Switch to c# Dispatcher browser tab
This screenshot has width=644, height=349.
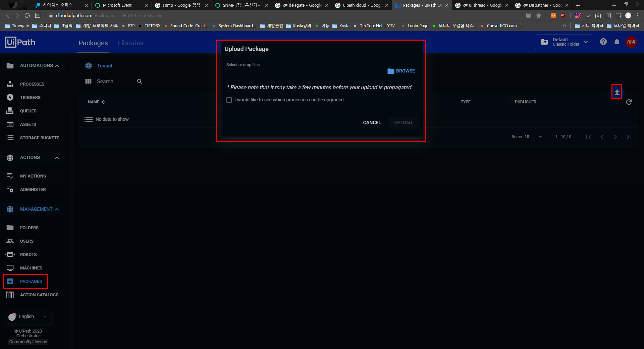point(542,5)
